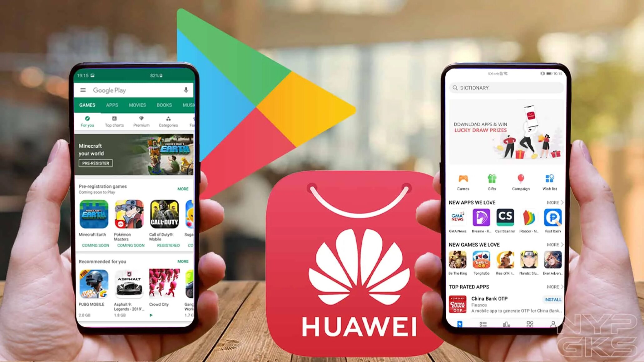Select the APPS tab in Google Play
The image size is (644, 362).
112,105
